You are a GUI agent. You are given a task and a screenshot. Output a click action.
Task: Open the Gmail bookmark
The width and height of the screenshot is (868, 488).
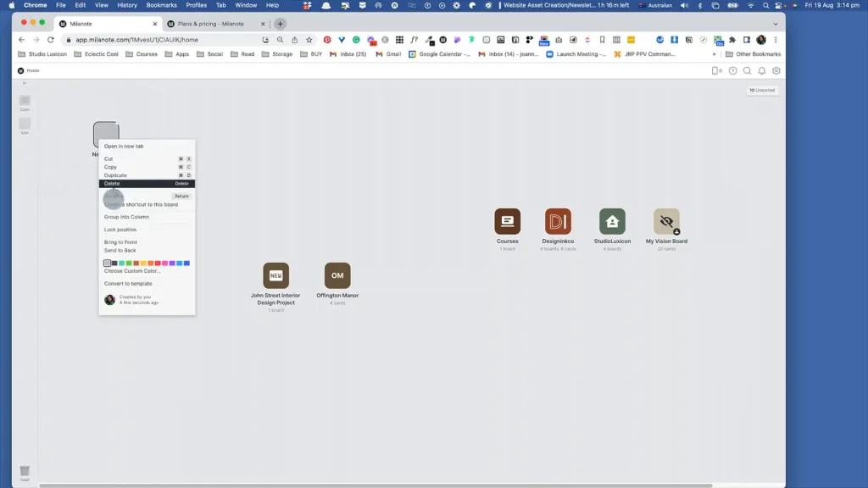point(388,54)
